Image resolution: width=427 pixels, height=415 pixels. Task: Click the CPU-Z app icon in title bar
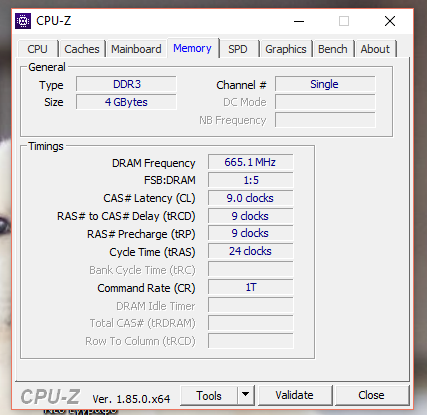23,21
